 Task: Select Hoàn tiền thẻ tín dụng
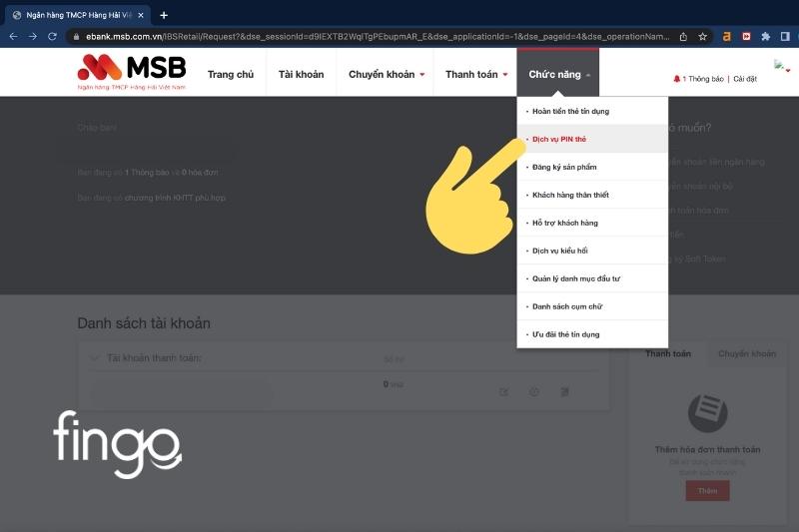click(x=592, y=111)
